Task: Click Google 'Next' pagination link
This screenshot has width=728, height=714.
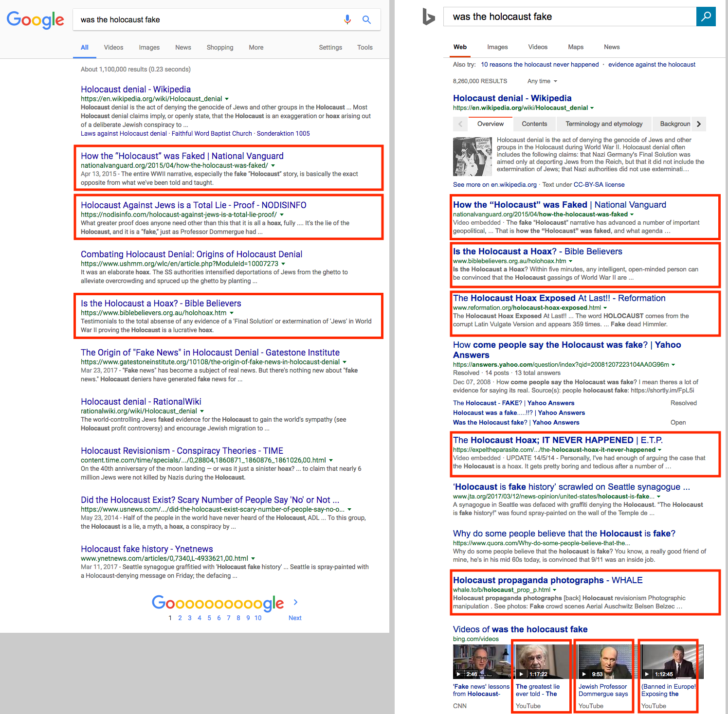Action: click(295, 618)
